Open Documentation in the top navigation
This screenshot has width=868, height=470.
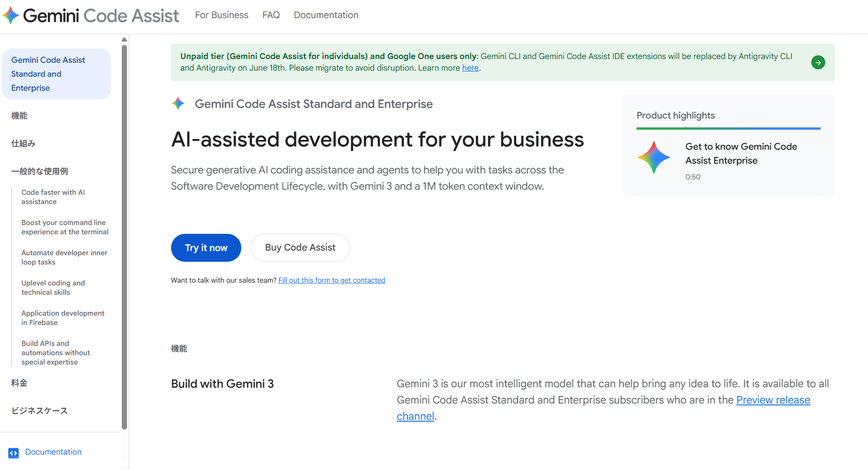pyautogui.click(x=326, y=15)
